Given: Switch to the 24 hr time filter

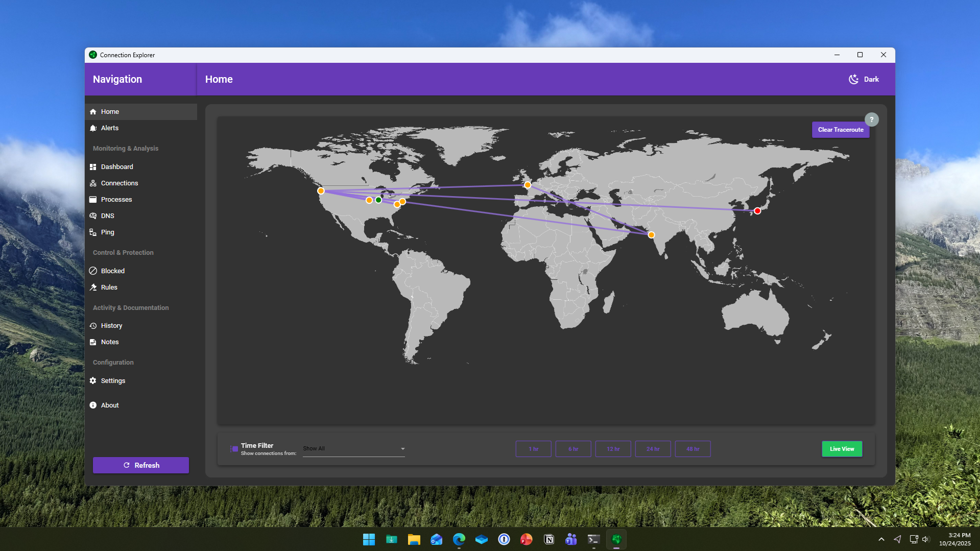Looking at the screenshot, I should [x=652, y=448].
